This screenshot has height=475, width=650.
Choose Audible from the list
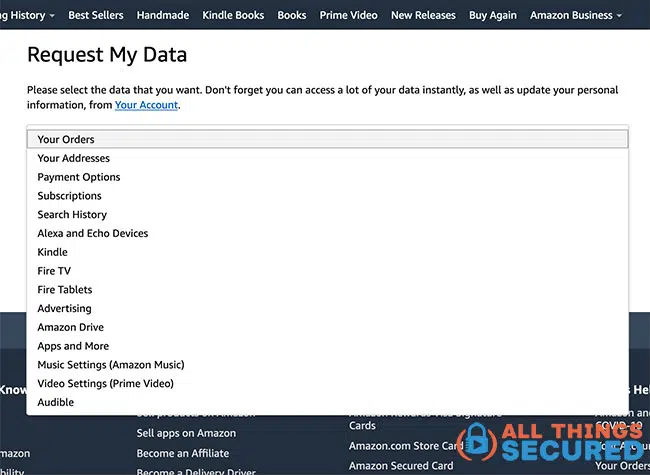pos(55,403)
